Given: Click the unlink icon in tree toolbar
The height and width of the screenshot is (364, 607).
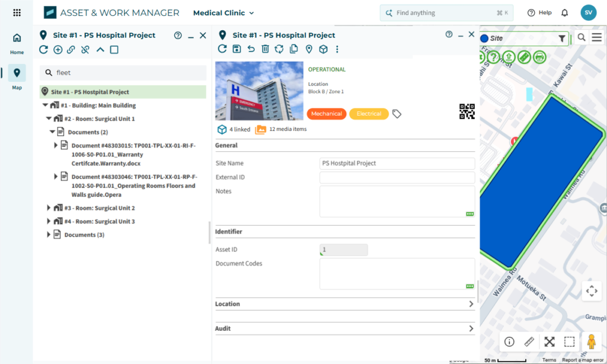Looking at the screenshot, I should (85, 50).
